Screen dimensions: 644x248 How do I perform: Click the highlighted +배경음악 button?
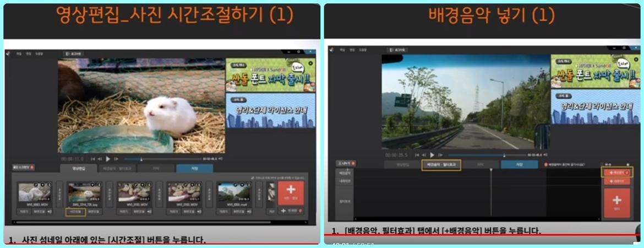(x=616, y=172)
